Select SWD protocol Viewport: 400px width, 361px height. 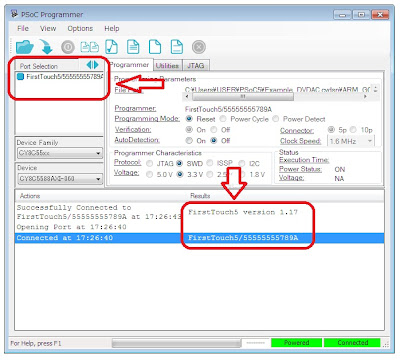pos(180,163)
